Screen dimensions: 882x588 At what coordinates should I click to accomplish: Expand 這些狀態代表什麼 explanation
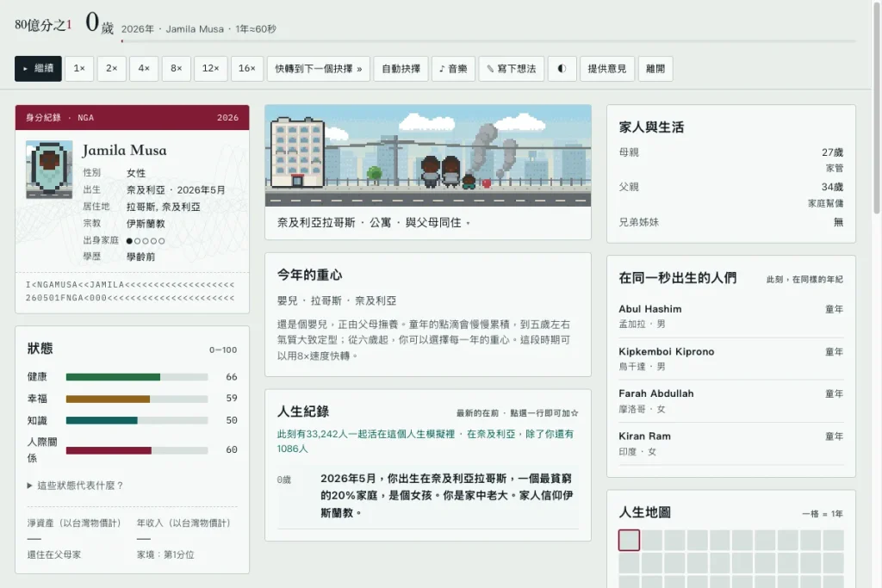[76, 486]
